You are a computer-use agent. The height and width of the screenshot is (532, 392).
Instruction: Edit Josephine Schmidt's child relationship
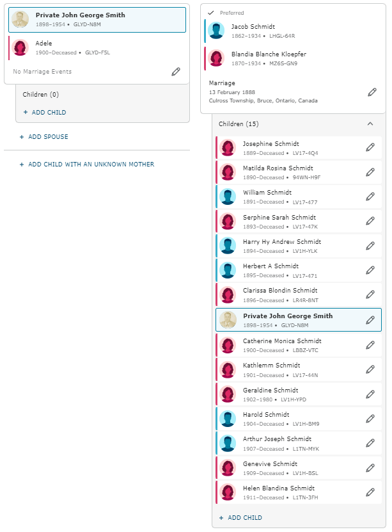click(x=370, y=148)
